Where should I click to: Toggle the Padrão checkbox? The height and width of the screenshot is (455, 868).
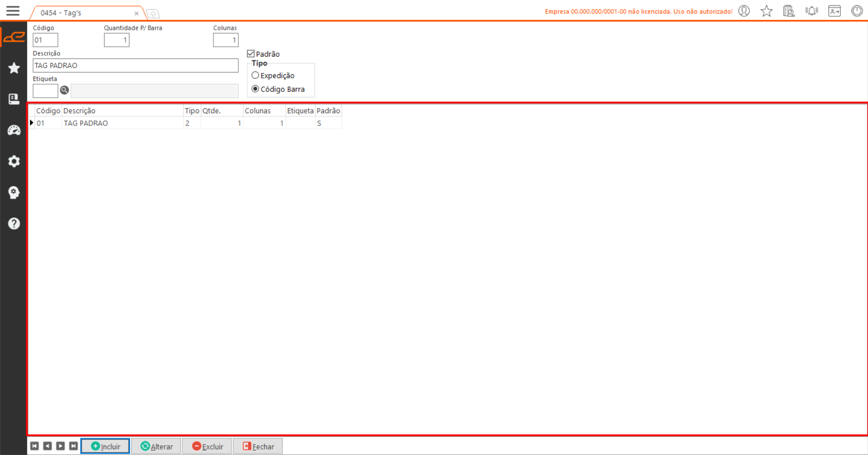tap(251, 54)
